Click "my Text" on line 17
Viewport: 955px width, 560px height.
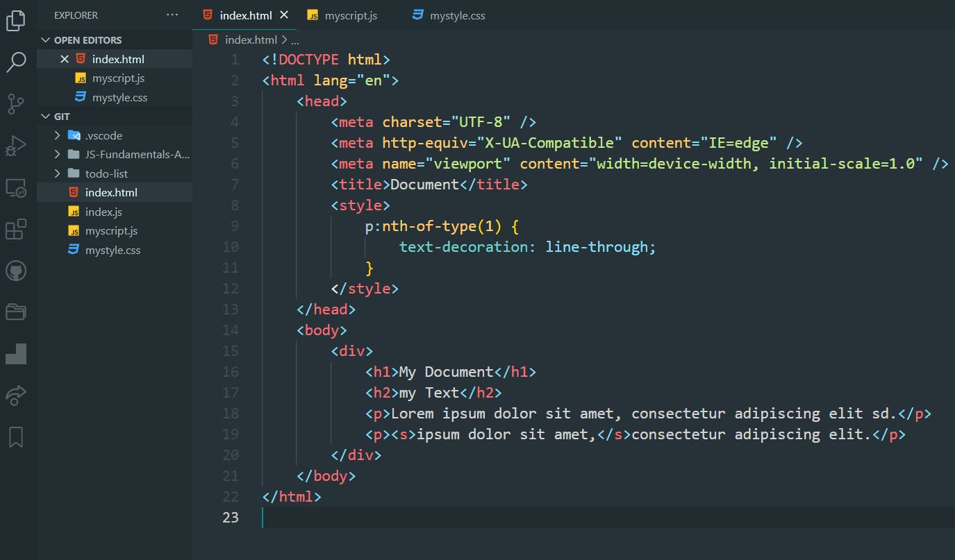(429, 393)
